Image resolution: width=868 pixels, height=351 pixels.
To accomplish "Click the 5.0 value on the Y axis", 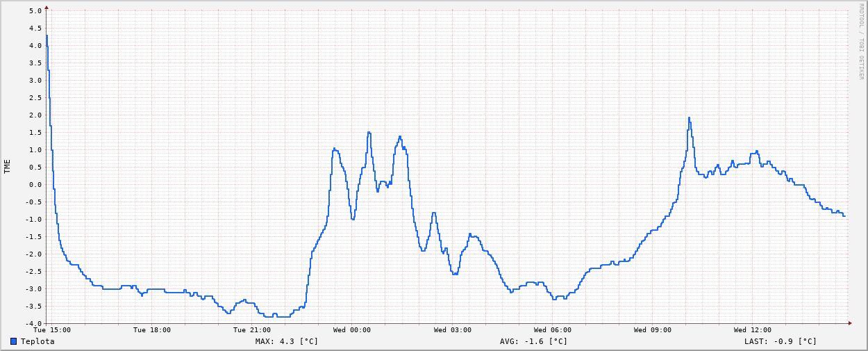I will tap(35, 11).
